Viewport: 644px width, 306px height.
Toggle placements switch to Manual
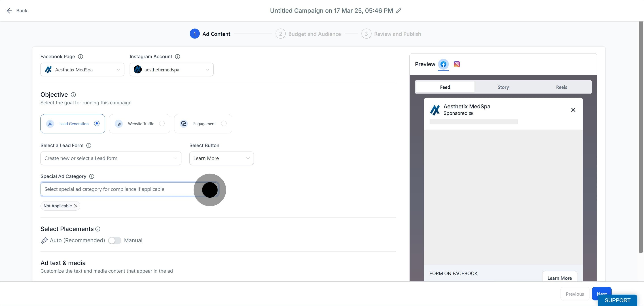coord(114,240)
